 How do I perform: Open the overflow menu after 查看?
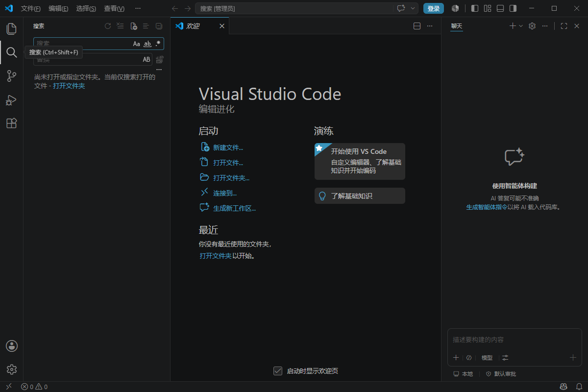(x=138, y=8)
